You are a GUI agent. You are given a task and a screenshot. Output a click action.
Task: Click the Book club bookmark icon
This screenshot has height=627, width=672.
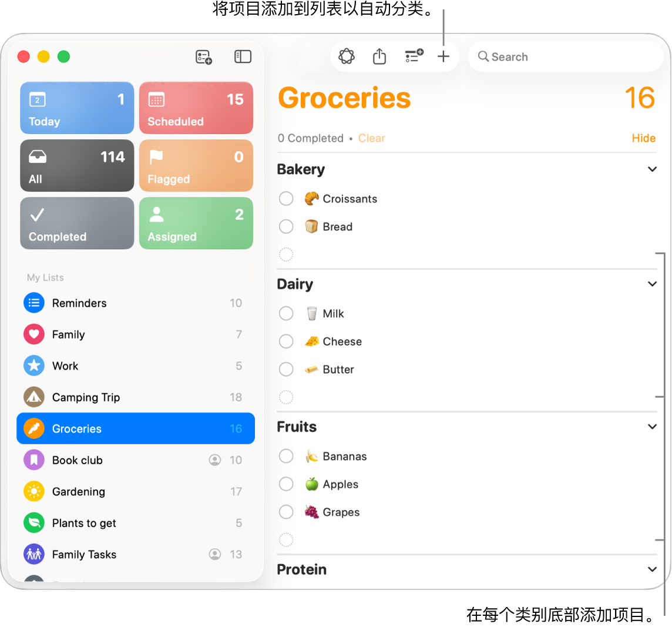pyautogui.click(x=34, y=460)
